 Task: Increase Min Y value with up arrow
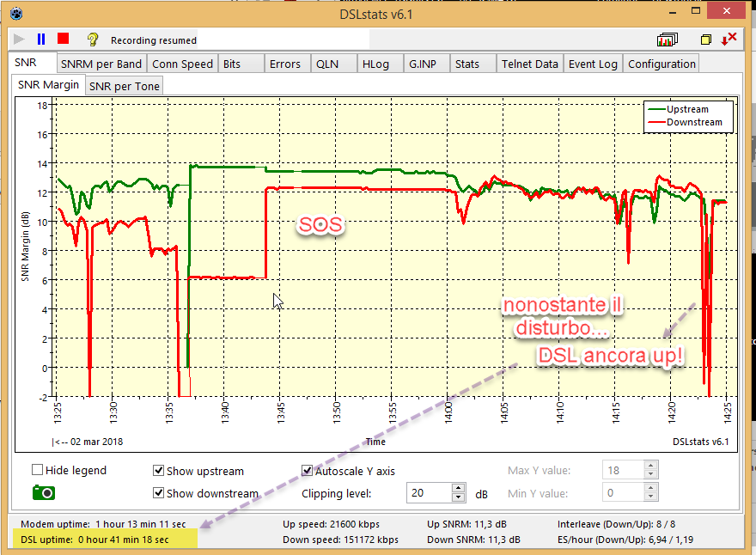(651, 488)
